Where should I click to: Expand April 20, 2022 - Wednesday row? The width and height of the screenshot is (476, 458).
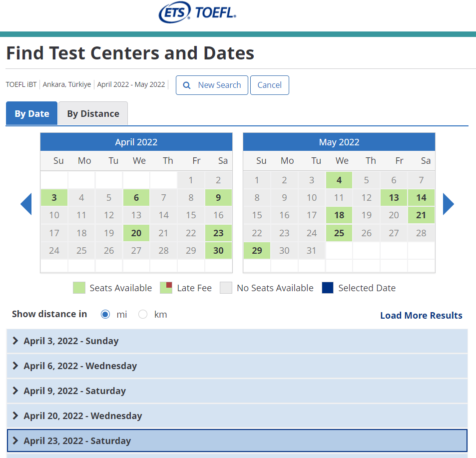[x=237, y=416]
